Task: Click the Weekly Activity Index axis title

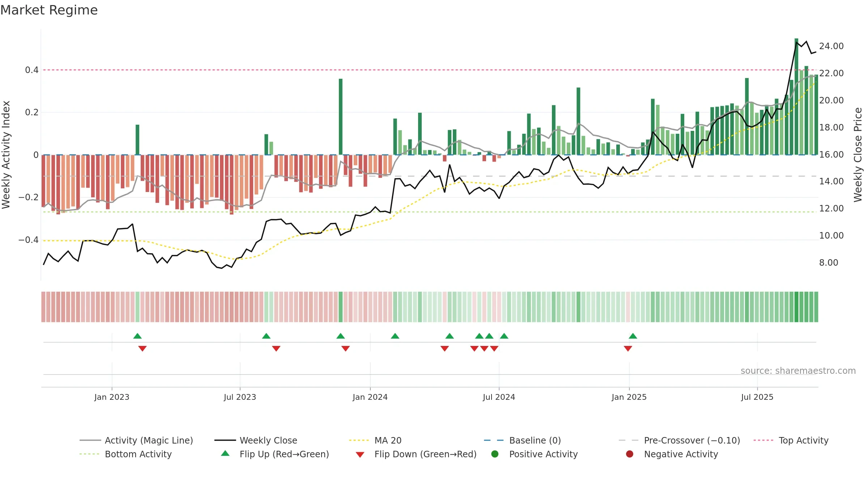Action: coord(6,155)
